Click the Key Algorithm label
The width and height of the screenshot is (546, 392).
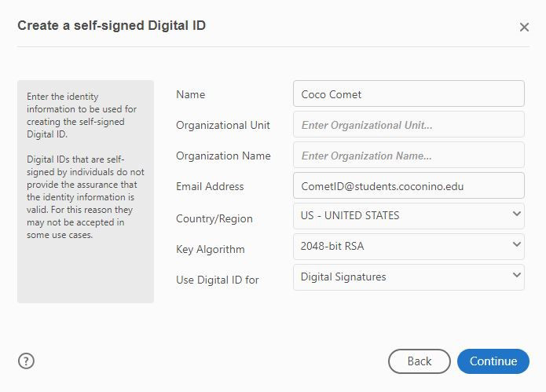coord(211,249)
